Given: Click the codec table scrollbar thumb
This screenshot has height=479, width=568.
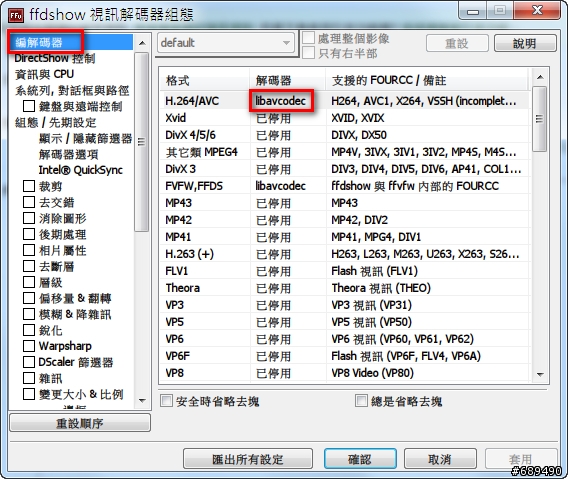Looking at the screenshot, I should [540, 118].
